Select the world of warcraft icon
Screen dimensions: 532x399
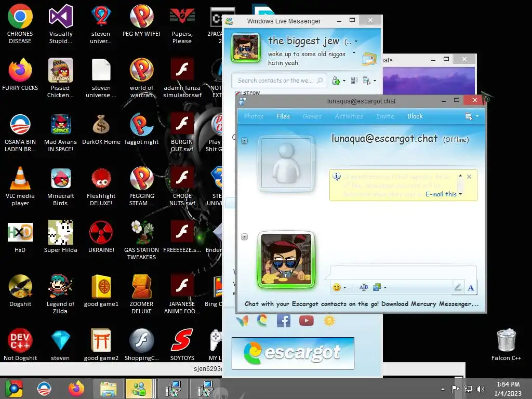click(141, 78)
